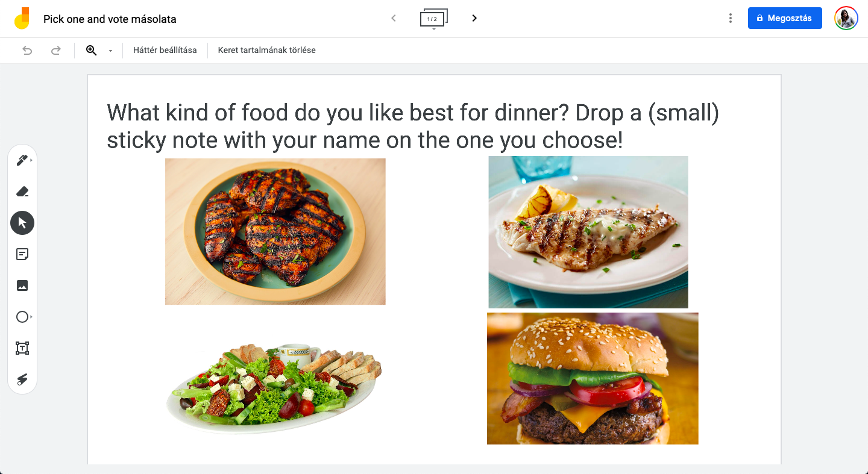The width and height of the screenshot is (868, 474).
Task: Expand the zoom level dropdown arrow
Action: (x=110, y=51)
